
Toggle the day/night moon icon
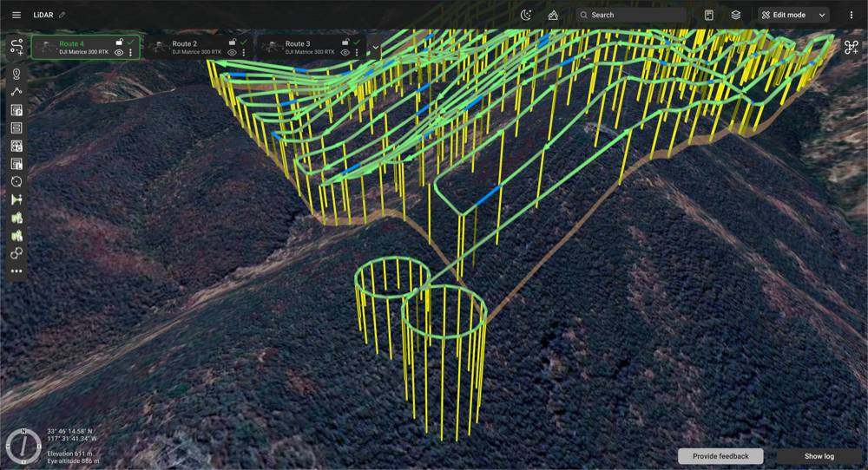526,15
